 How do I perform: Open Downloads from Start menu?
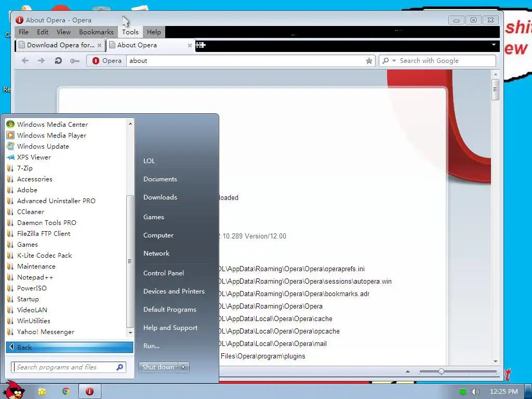tap(160, 197)
